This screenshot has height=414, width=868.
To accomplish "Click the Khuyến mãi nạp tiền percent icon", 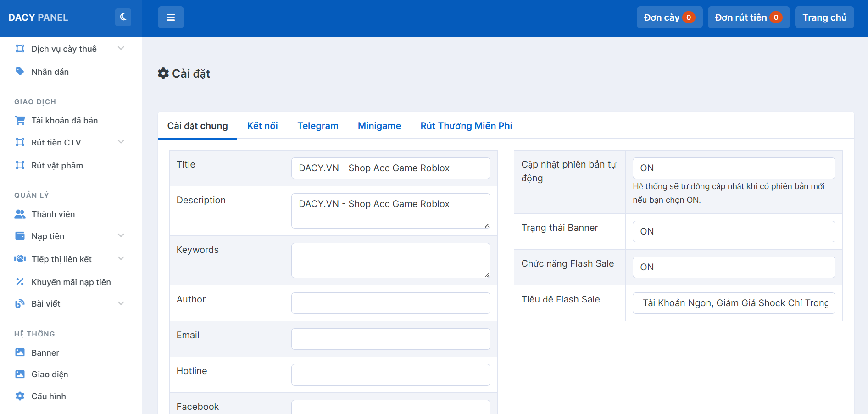I will click(x=20, y=282).
